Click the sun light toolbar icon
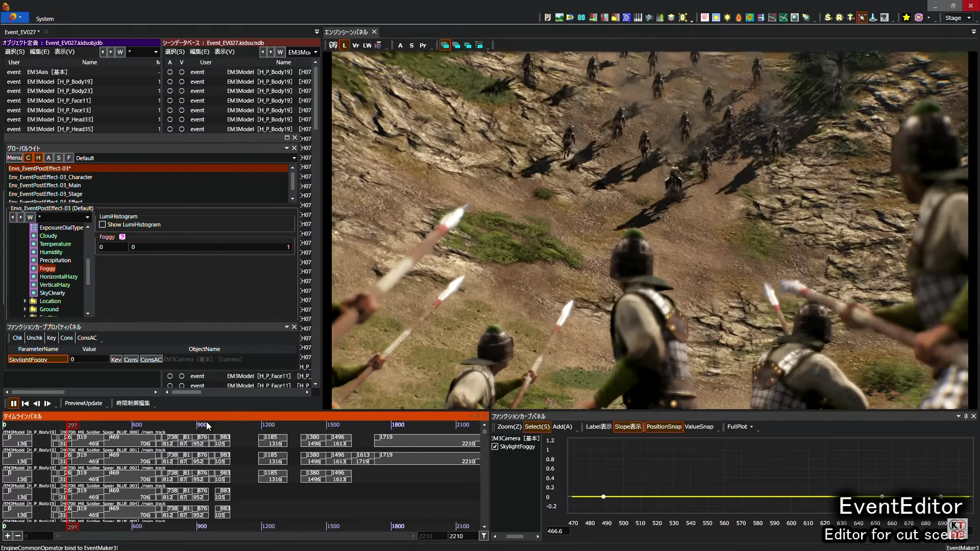980x551 pixels. tap(727, 18)
